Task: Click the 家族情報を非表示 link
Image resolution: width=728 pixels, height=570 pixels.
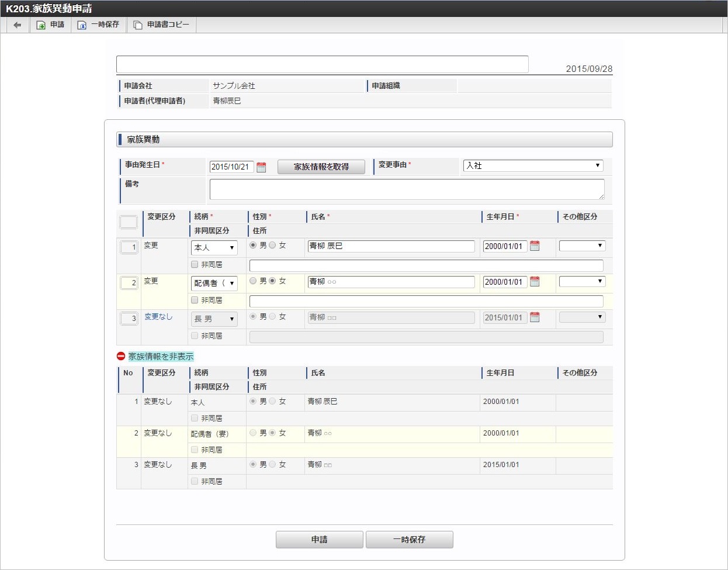Action: point(161,357)
